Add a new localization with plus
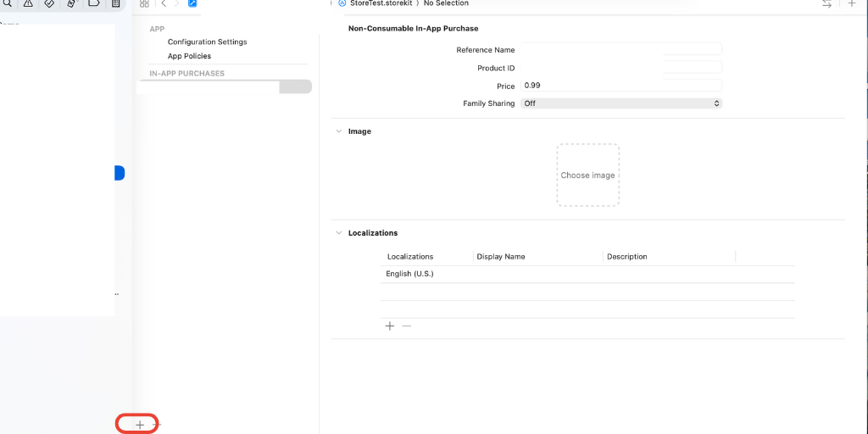Image resolution: width=868 pixels, height=434 pixels. coord(390,326)
